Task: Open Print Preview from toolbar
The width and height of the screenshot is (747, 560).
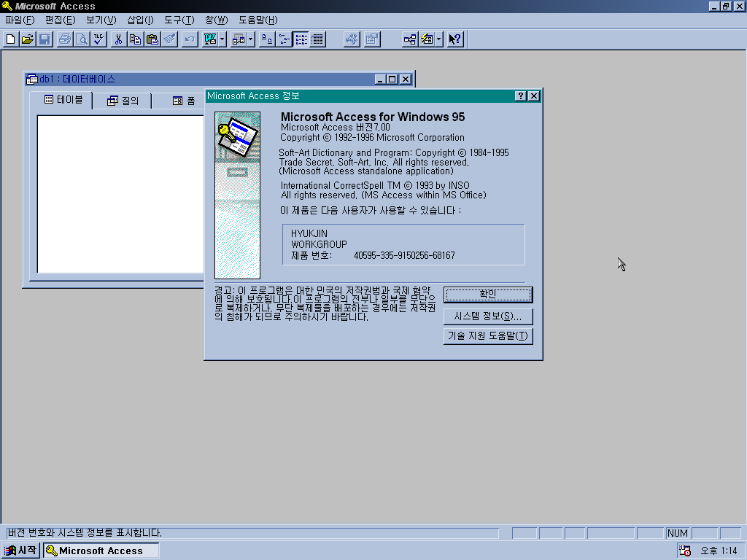Action: coord(82,39)
